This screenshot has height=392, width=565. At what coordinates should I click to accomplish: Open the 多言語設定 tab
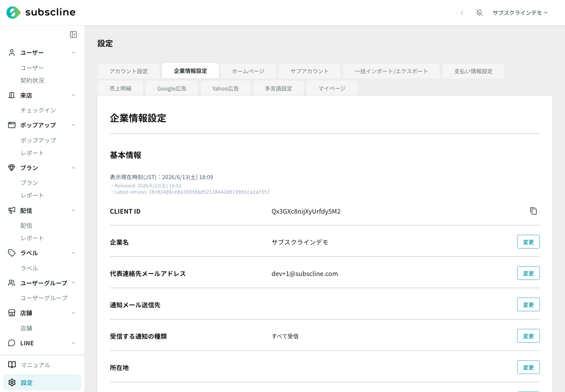click(x=279, y=88)
